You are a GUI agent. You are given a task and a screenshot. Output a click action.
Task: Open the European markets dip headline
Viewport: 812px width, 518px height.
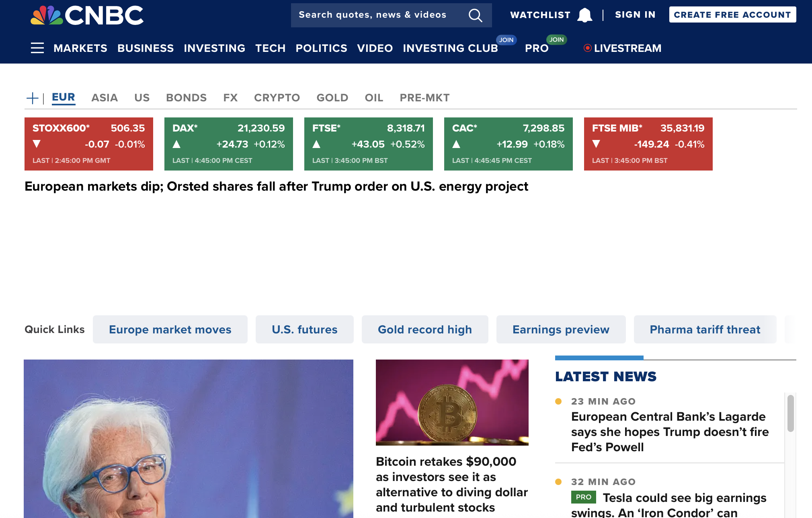pos(276,187)
